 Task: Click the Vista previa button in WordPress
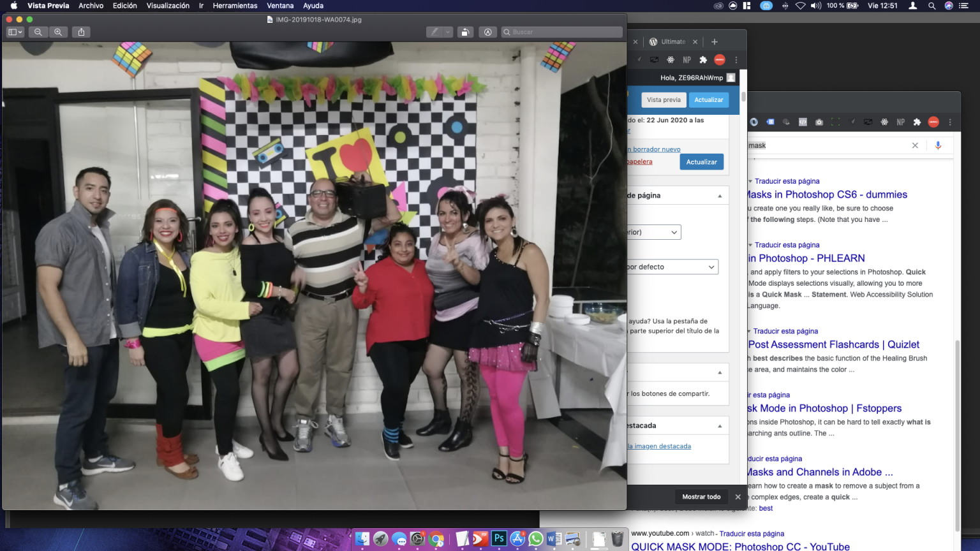pos(664,99)
